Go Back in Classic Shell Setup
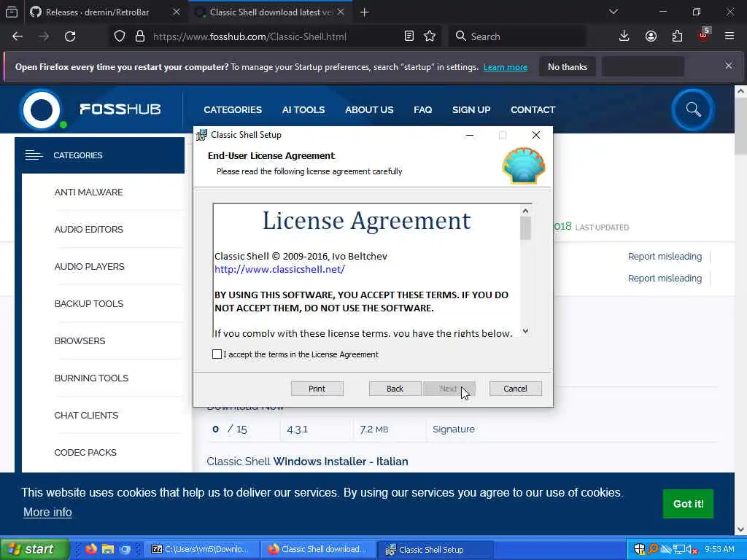This screenshot has height=560, width=747. pos(395,389)
